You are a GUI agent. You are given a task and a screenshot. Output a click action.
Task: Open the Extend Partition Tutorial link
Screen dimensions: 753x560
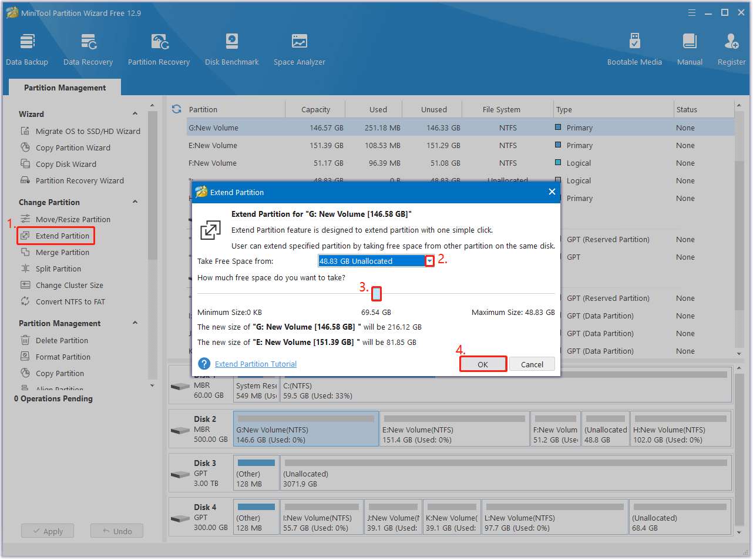coord(256,364)
